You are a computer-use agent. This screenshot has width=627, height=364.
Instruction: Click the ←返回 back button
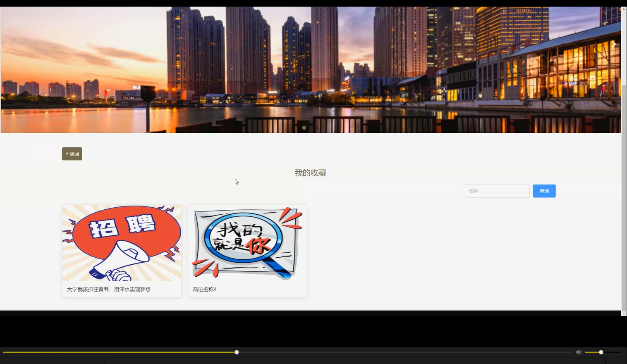pos(72,154)
